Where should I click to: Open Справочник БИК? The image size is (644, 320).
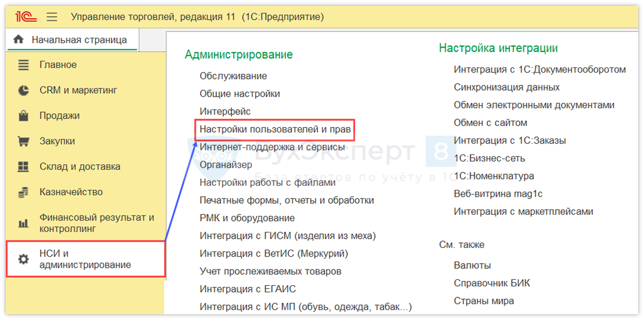click(x=492, y=283)
